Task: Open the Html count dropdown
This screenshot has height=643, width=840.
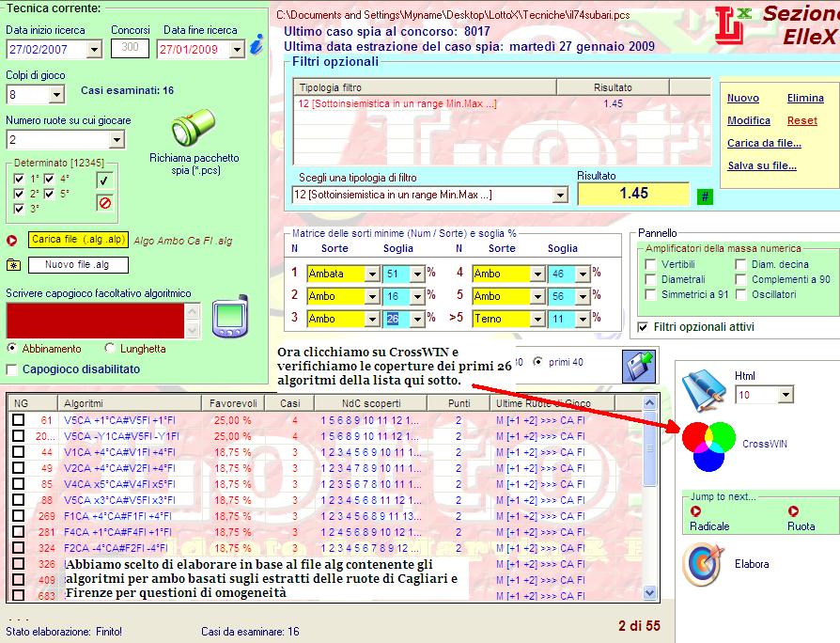Action: [x=786, y=396]
